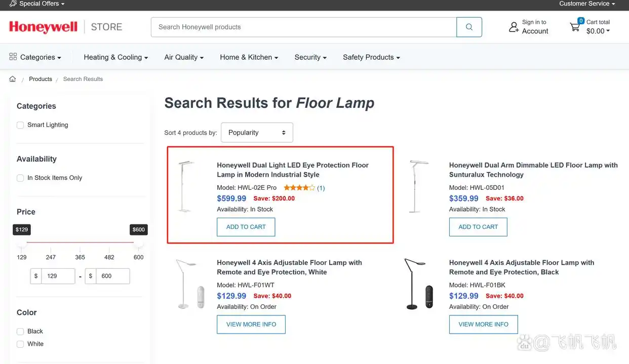The width and height of the screenshot is (629, 364).
Task: Add HWL-02E Pro lamp to cart
Action: 246,227
